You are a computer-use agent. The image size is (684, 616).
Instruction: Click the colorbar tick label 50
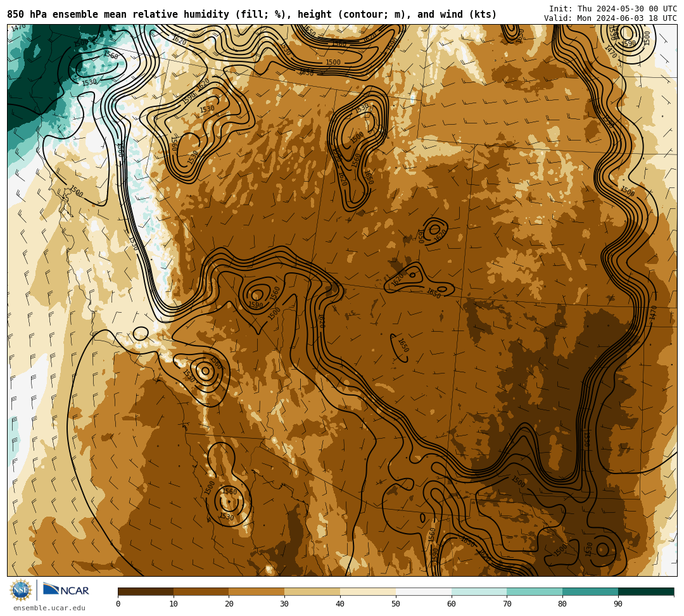[x=396, y=604]
